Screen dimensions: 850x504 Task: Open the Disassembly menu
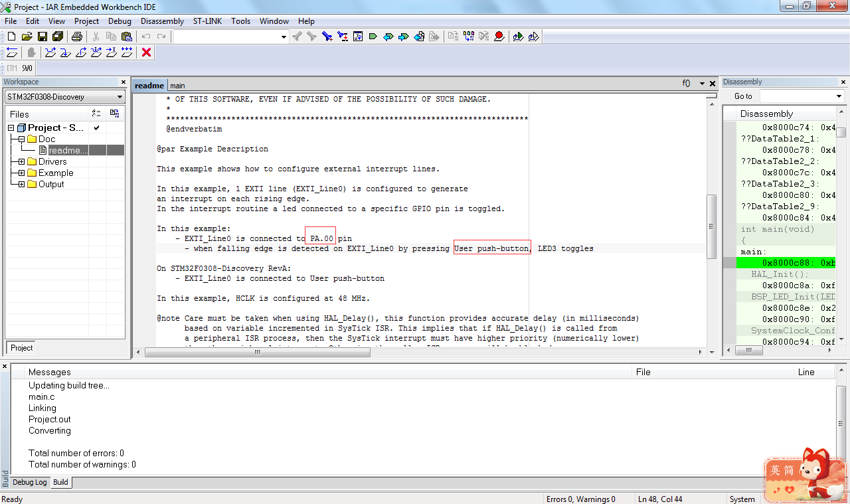tap(162, 21)
